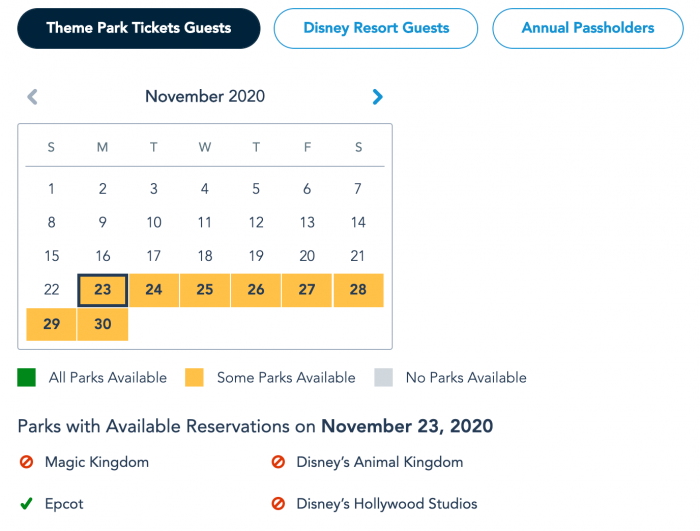This screenshot has height=531, width=700.
Task: Pick November 28 in the calendar
Action: coord(358,290)
